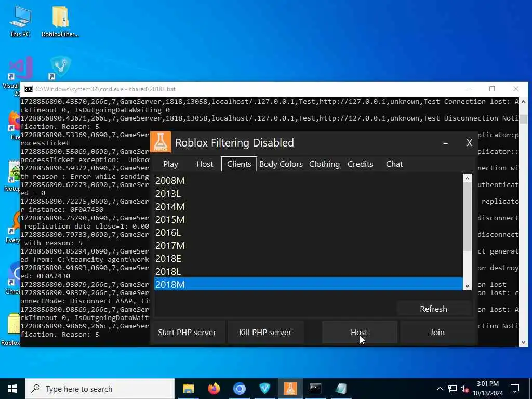
Task: Select the 2014M client
Action: point(309,207)
